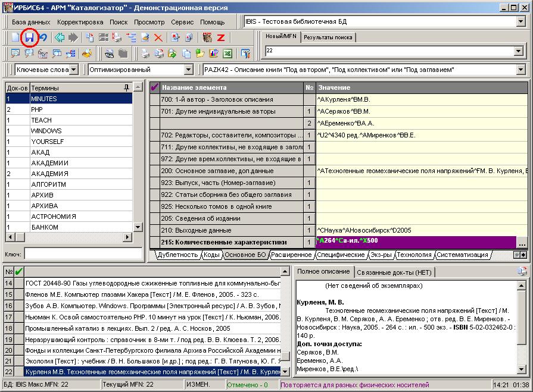Toggle green checkmark column header in records list
This screenshot has width=533, height=392.
click(x=18, y=272)
